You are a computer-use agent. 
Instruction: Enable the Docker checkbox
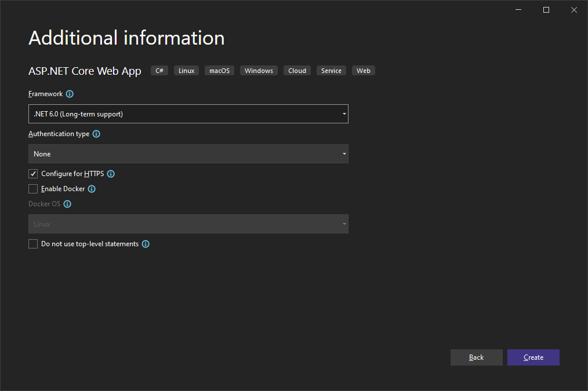point(33,189)
